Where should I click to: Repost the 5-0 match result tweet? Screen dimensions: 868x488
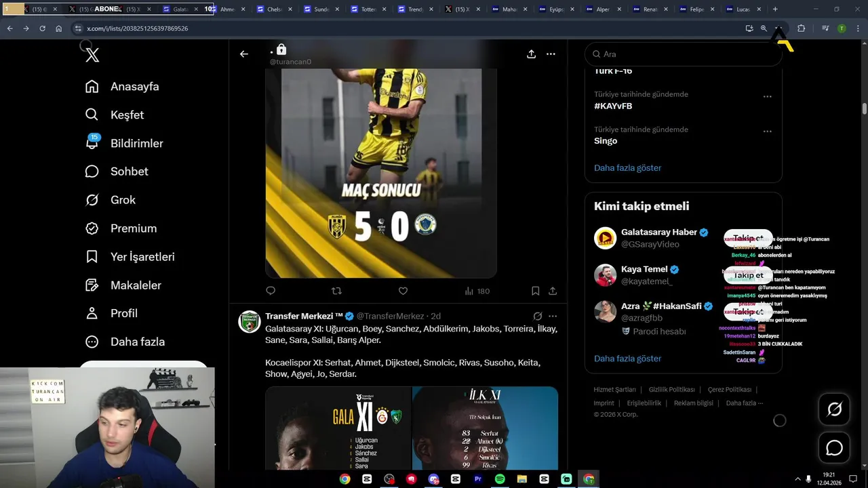click(336, 291)
